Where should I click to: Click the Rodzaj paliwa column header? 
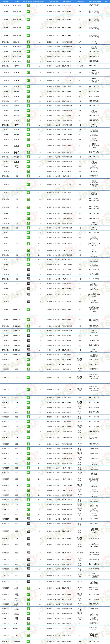(27, 2)
